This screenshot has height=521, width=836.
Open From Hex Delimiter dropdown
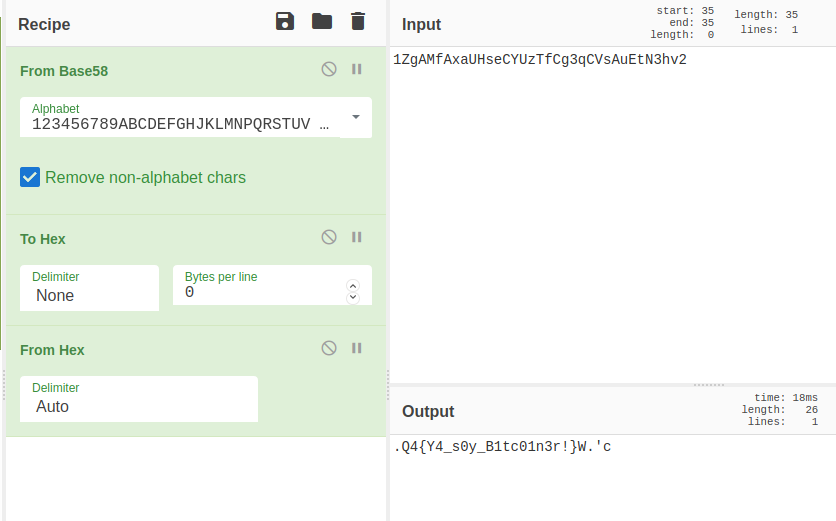[x=138, y=406]
